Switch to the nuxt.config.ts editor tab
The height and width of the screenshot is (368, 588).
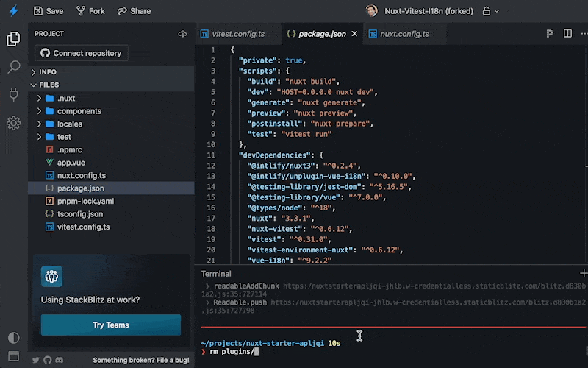(405, 34)
